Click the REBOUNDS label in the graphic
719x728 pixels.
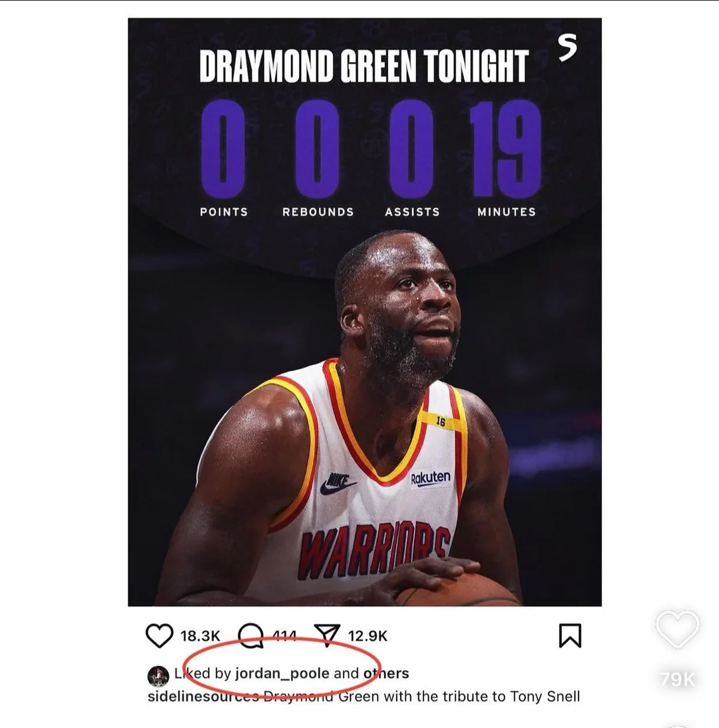click(x=318, y=212)
